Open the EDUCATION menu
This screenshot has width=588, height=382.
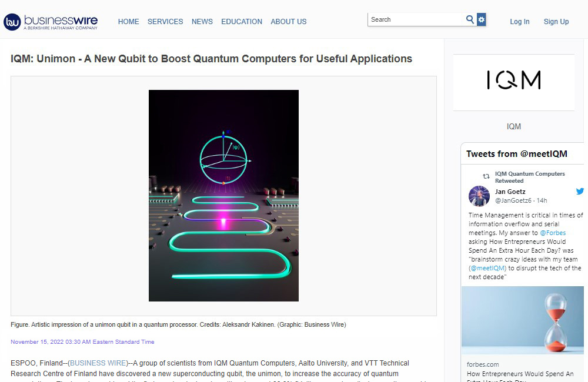pyautogui.click(x=242, y=22)
